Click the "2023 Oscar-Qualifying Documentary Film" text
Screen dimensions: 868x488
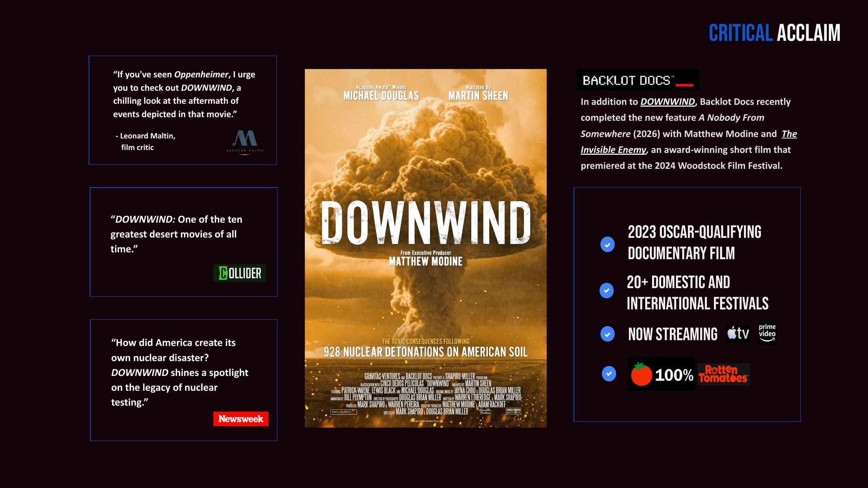pos(694,243)
